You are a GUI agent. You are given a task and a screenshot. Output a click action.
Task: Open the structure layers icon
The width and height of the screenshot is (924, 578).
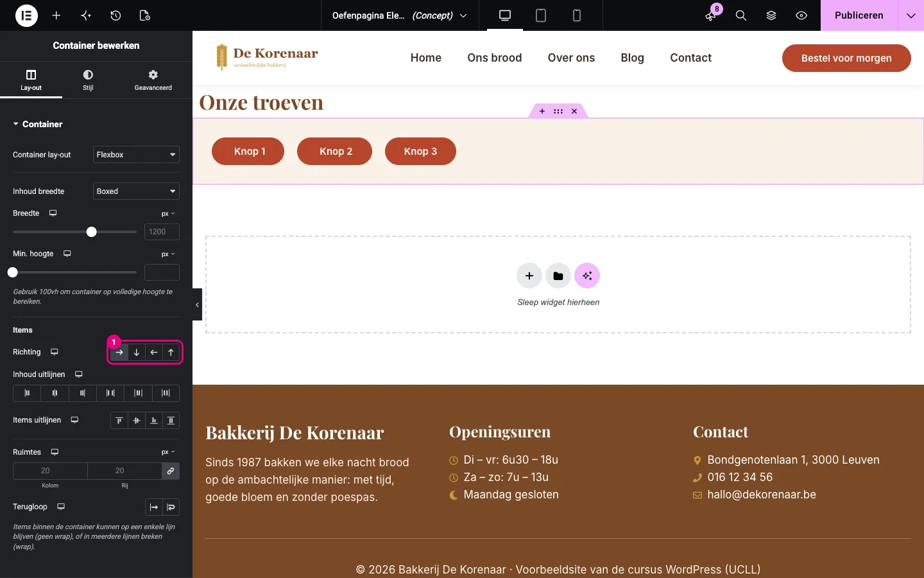[771, 15]
